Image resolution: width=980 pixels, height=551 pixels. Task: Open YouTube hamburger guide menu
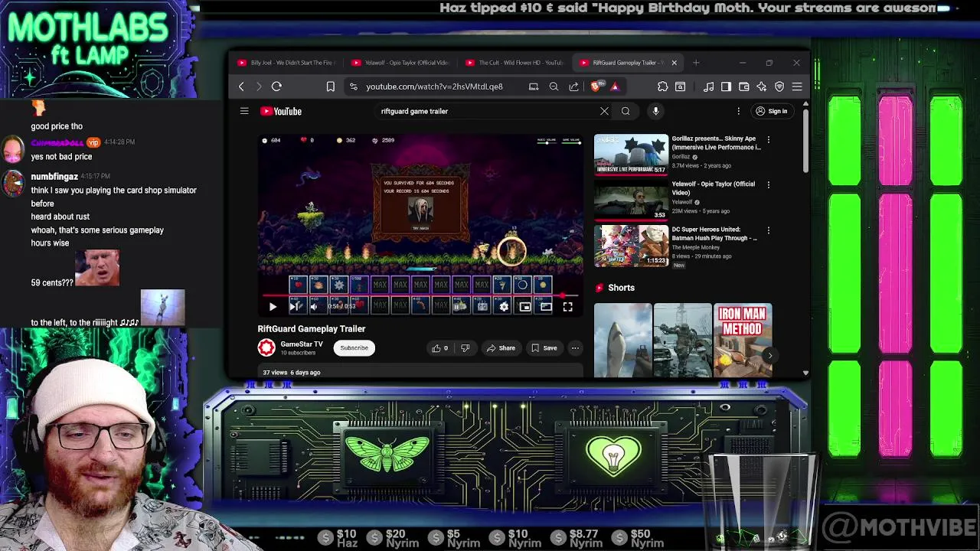[x=244, y=111]
